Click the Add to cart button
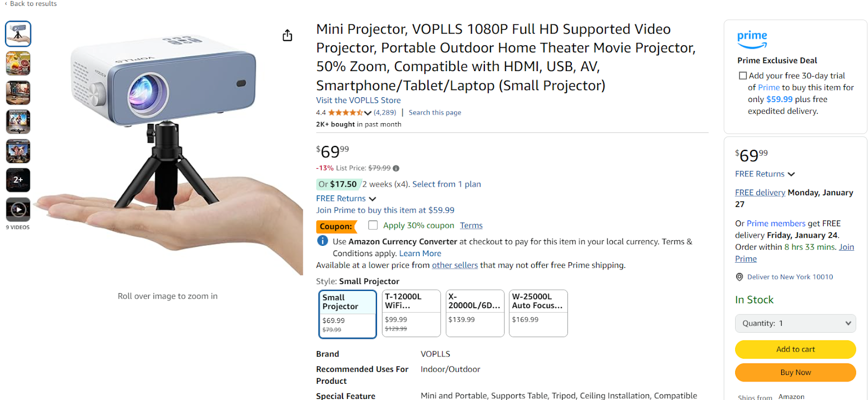868x400 pixels. pyautogui.click(x=795, y=349)
